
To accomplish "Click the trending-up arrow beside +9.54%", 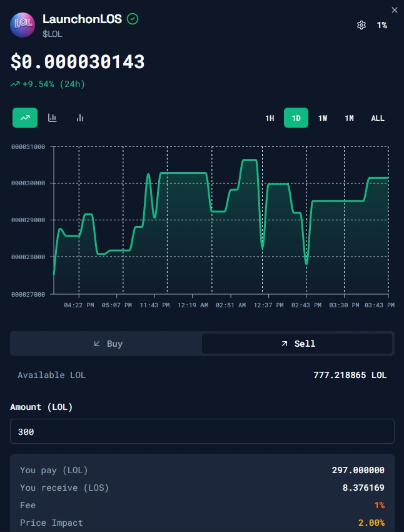I will pyautogui.click(x=15, y=84).
